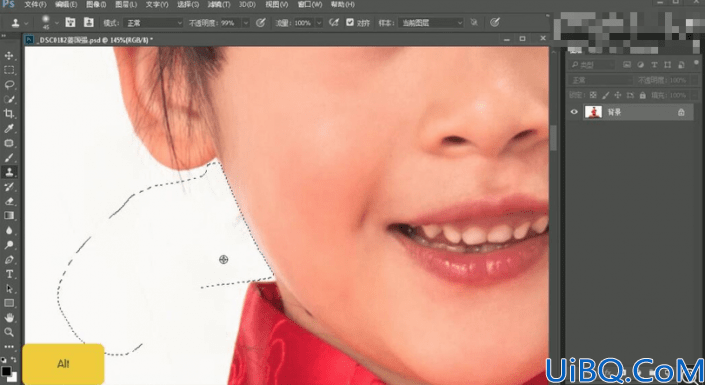
Task: Select the Gradient tool
Action: (x=9, y=216)
